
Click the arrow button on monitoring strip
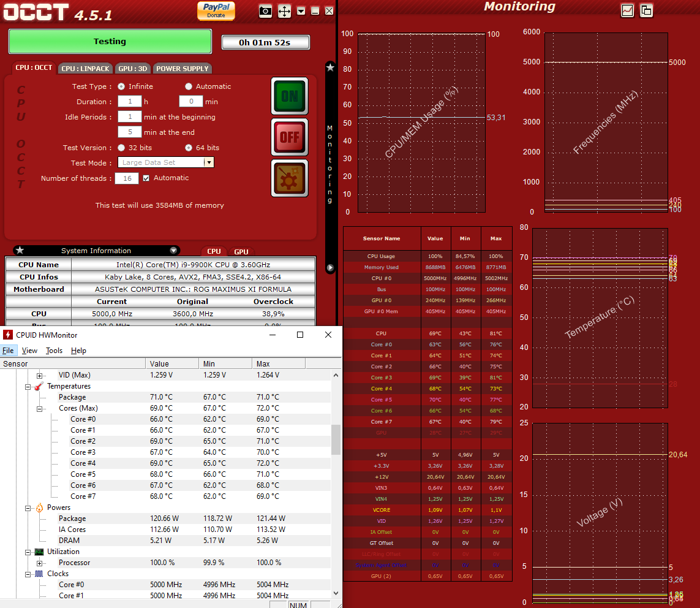[330, 268]
